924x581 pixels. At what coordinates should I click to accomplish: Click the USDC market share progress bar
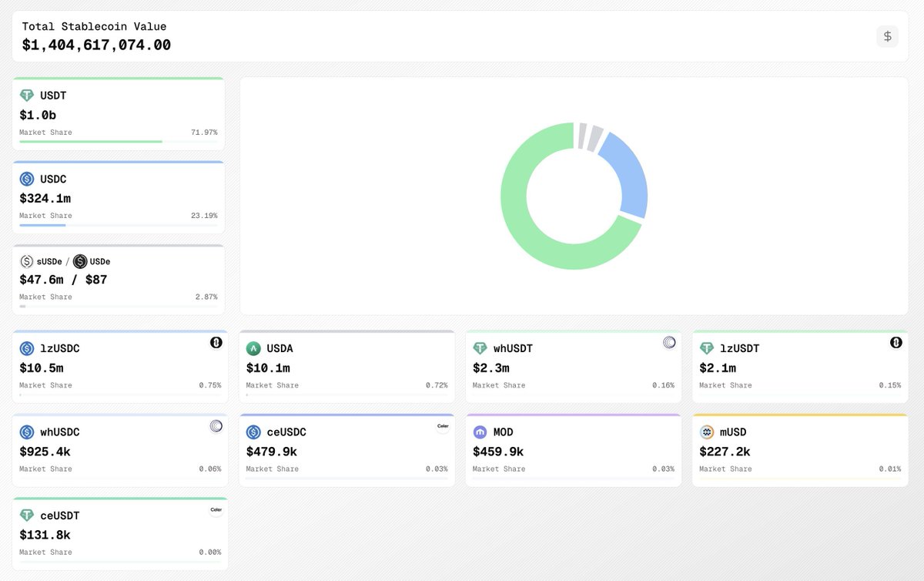(119, 225)
